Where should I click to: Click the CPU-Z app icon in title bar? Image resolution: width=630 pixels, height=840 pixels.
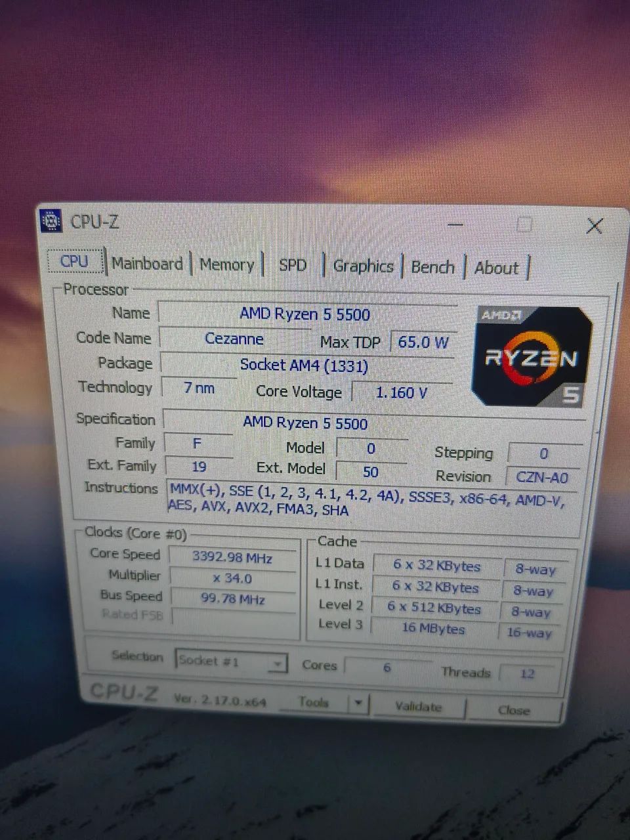51,220
